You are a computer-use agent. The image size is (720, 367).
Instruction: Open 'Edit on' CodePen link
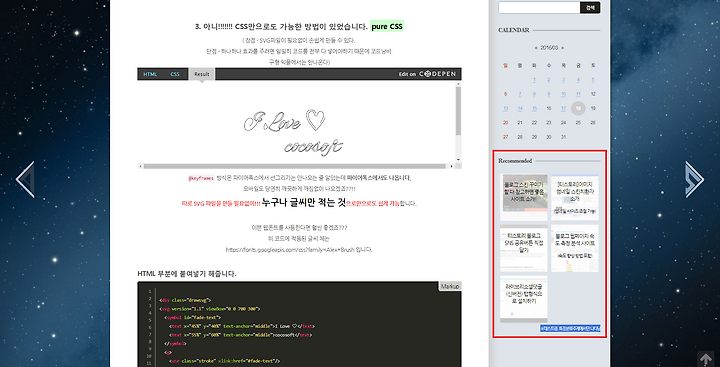(407, 74)
